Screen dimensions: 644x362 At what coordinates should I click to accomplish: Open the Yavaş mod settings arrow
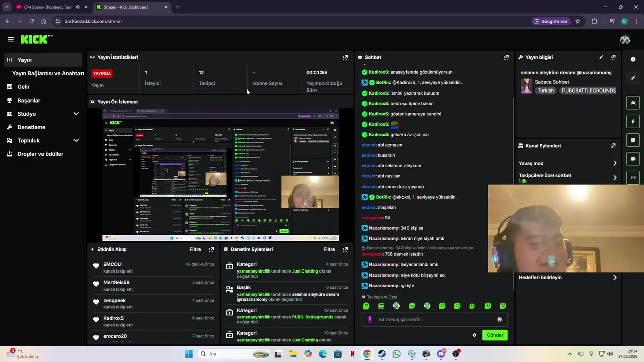615,163
